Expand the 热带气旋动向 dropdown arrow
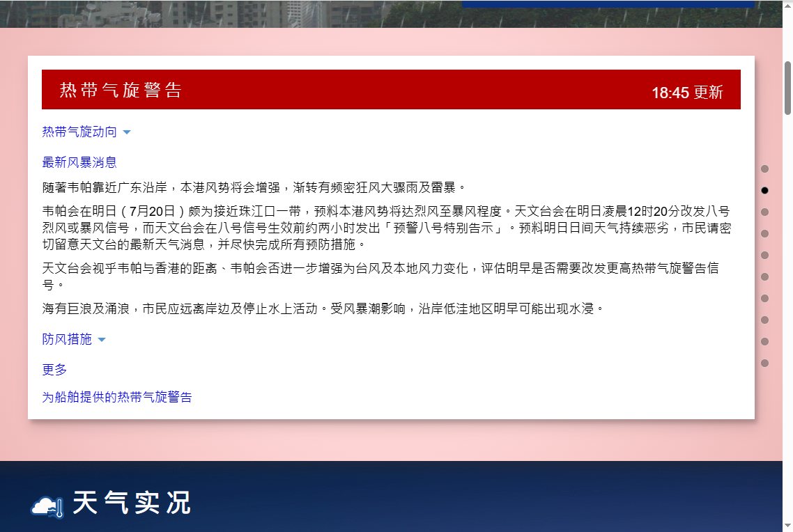Viewport: 793px width, 532px height. coord(127,132)
